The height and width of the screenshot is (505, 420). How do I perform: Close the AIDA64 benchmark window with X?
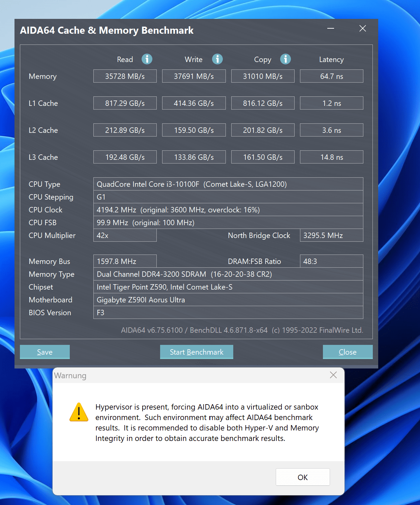point(363,28)
